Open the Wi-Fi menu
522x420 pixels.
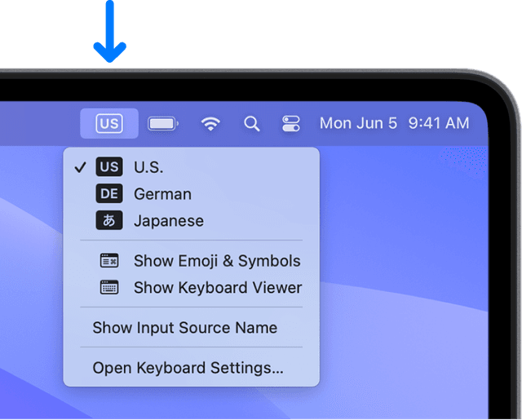(211, 123)
